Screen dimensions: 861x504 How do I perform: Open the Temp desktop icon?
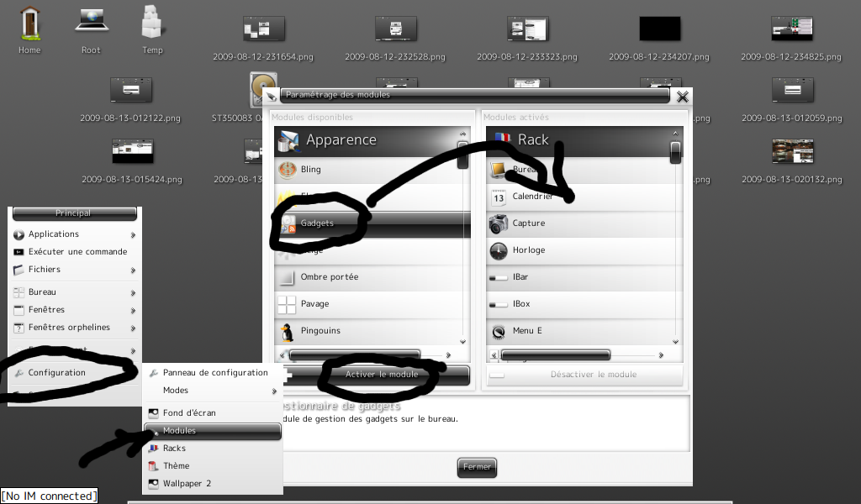coord(152,22)
